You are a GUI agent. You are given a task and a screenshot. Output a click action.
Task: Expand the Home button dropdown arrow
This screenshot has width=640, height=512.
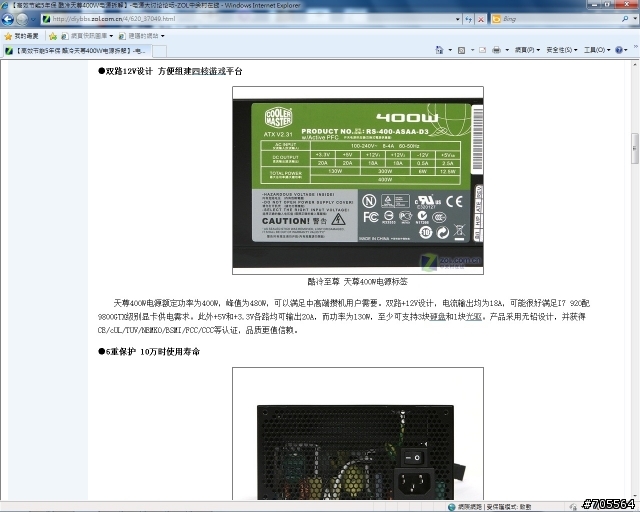click(450, 50)
